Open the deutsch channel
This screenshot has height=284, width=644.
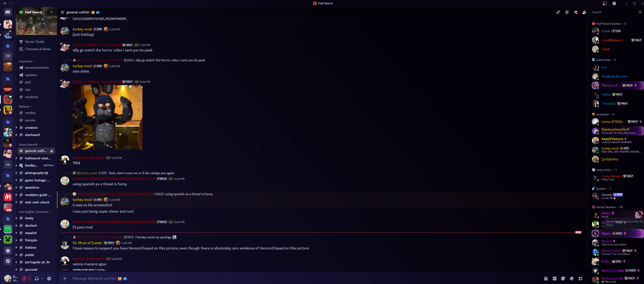(36, 226)
